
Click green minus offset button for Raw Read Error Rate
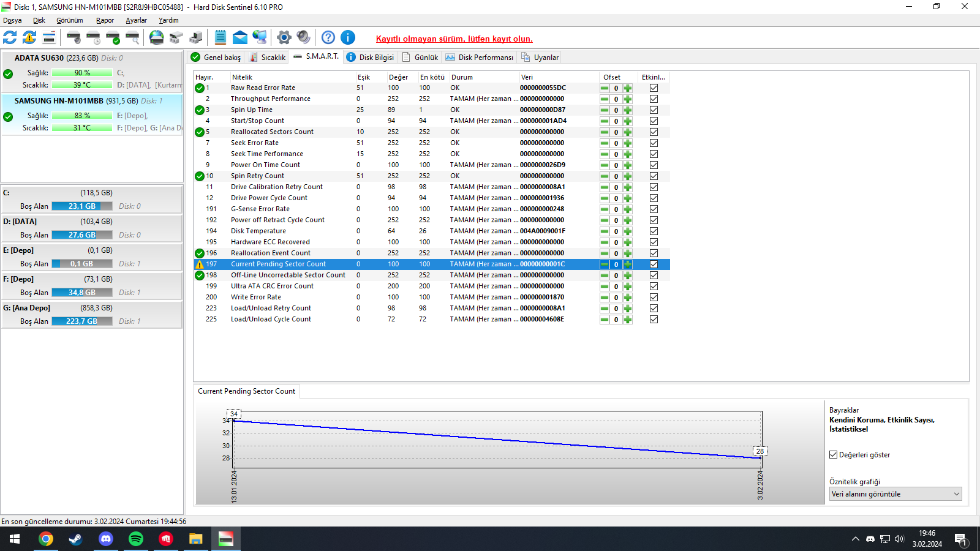click(605, 88)
